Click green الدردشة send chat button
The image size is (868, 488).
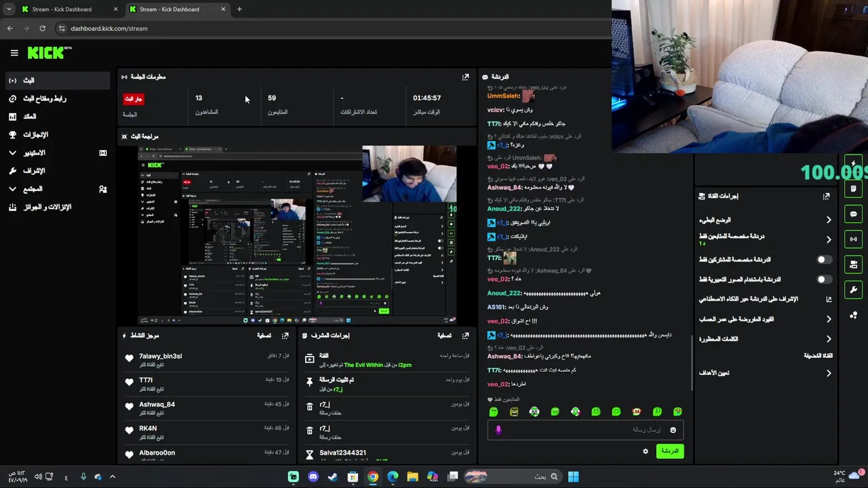670,451
